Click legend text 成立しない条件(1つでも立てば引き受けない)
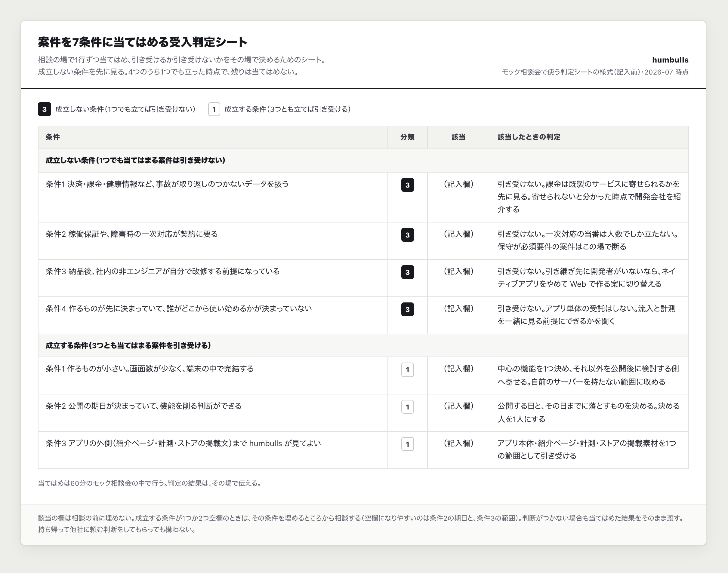The image size is (728, 573). 125,109
